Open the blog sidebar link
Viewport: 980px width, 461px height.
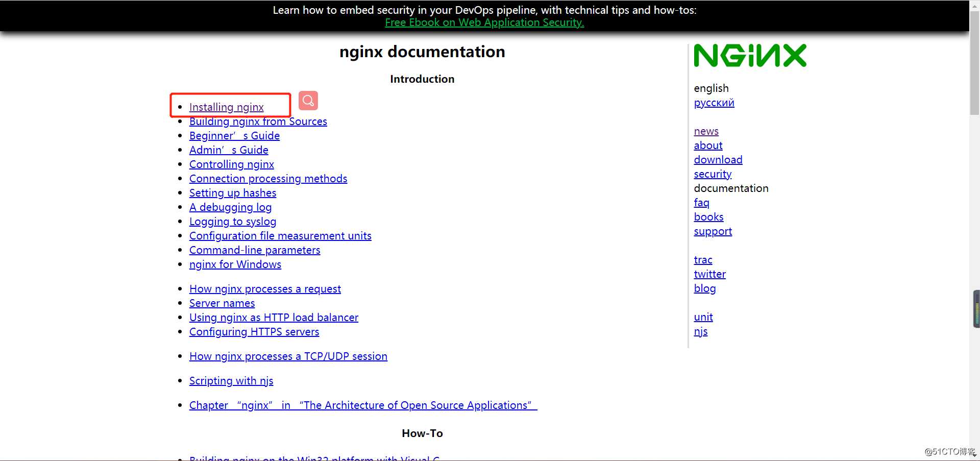coord(705,288)
